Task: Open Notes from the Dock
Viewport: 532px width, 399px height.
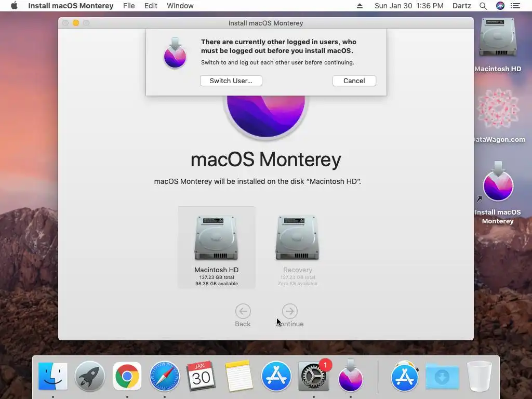Action: coord(239,376)
